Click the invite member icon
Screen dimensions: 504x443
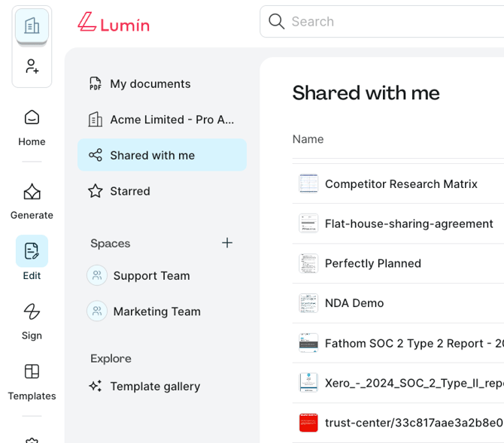pos(32,67)
